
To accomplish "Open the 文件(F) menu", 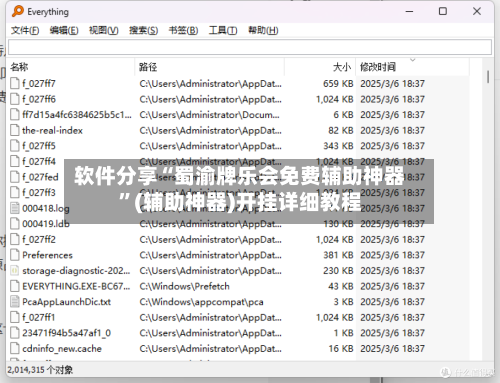I will 25,30.
